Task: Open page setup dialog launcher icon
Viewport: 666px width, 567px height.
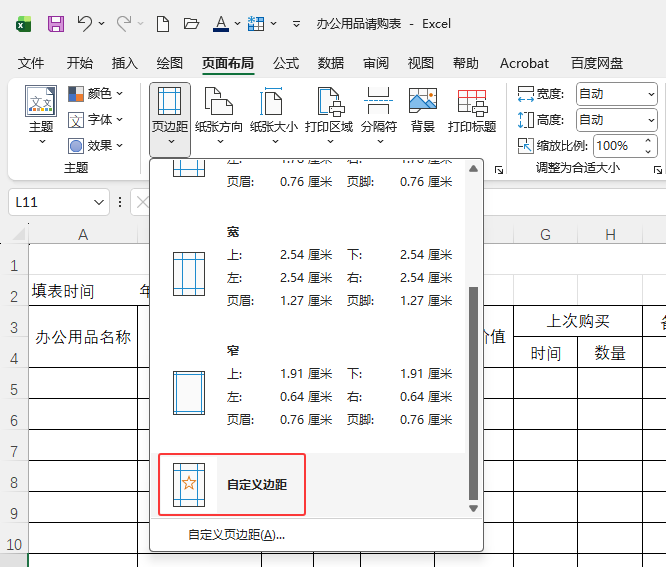Action: tap(499, 170)
